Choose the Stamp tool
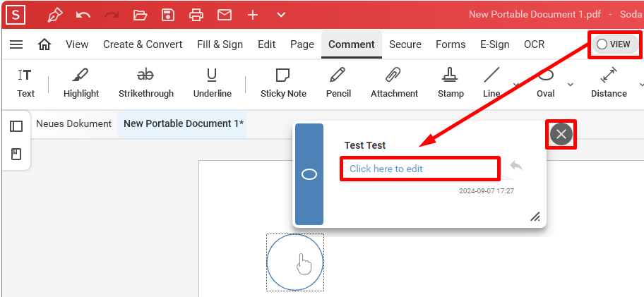 coord(451,83)
